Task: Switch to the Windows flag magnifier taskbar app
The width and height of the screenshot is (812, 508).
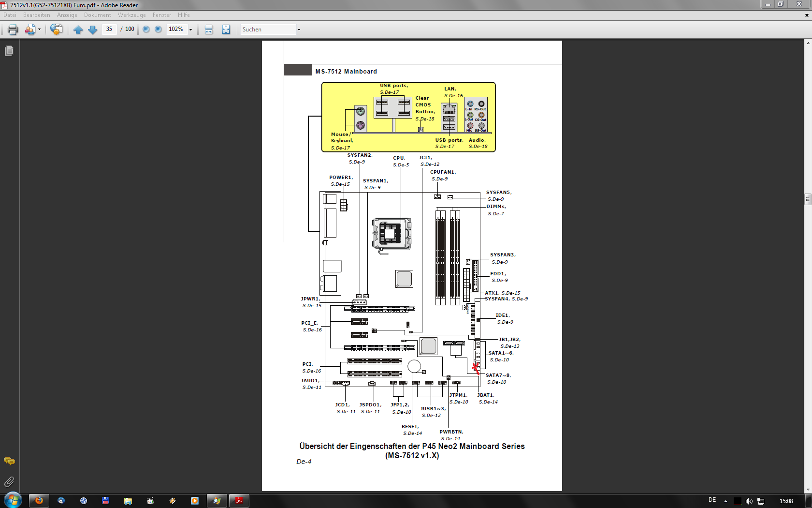Action: coord(217,501)
